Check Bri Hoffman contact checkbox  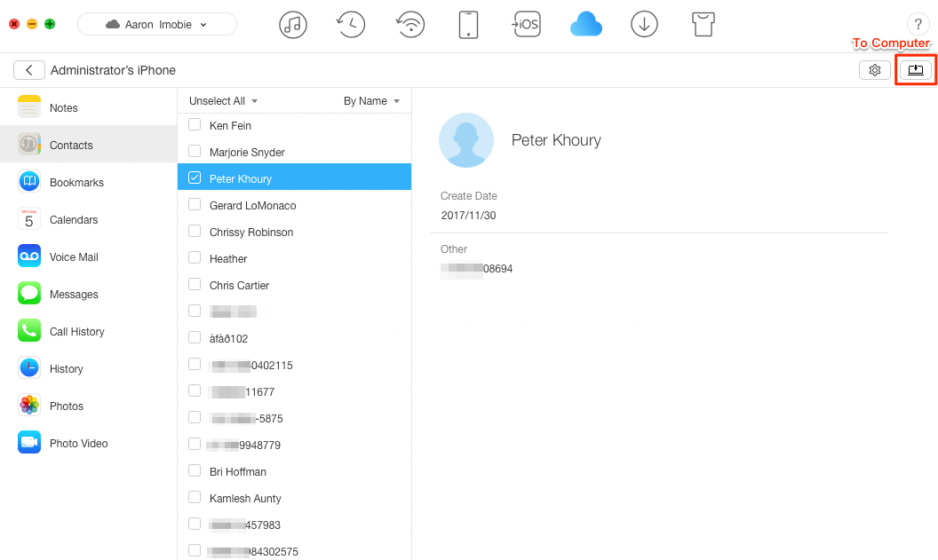click(195, 470)
